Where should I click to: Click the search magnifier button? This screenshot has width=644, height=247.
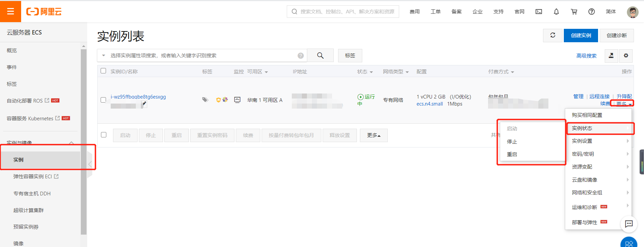pyautogui.click(x=320, y=55)
